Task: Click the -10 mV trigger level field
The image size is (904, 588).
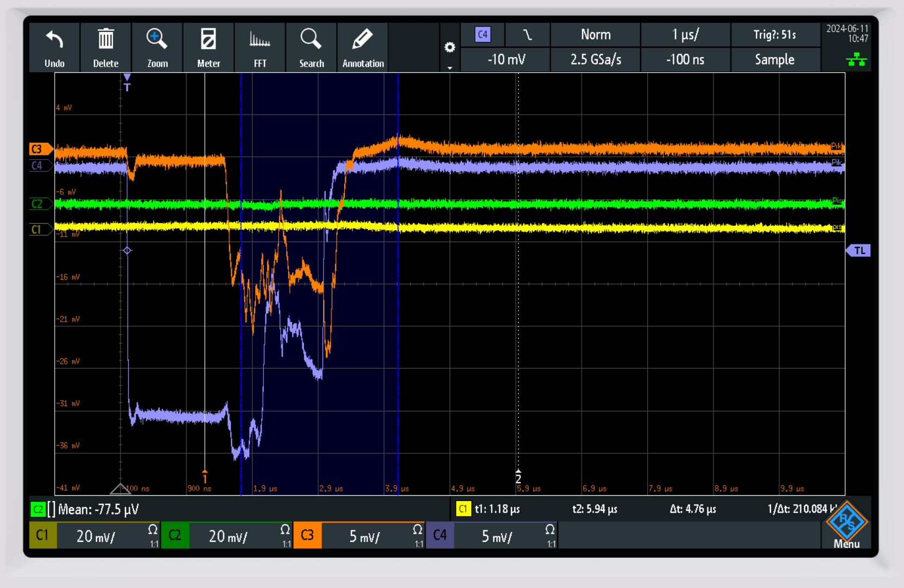Action: coord(505,60)
